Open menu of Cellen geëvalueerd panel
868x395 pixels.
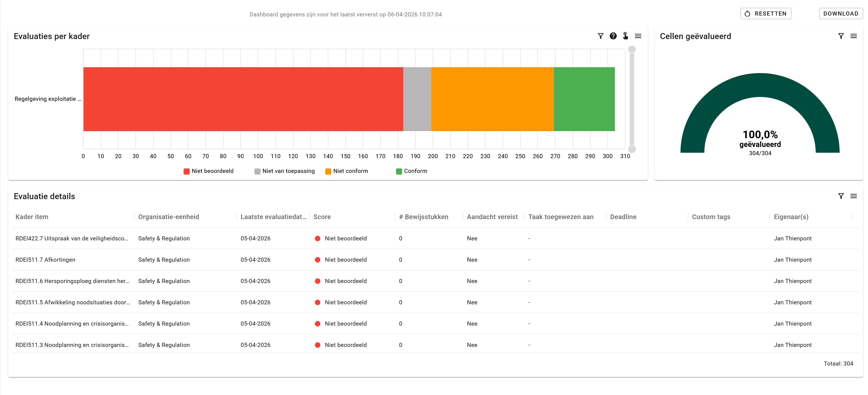click(x=853, y=36)
